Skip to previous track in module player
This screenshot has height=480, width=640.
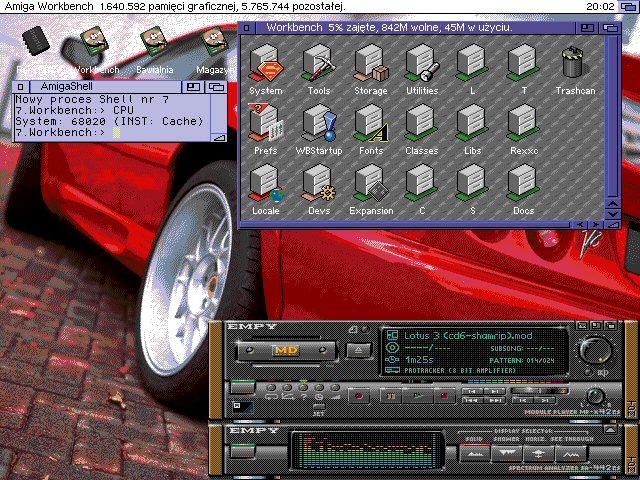click(472, 391)
